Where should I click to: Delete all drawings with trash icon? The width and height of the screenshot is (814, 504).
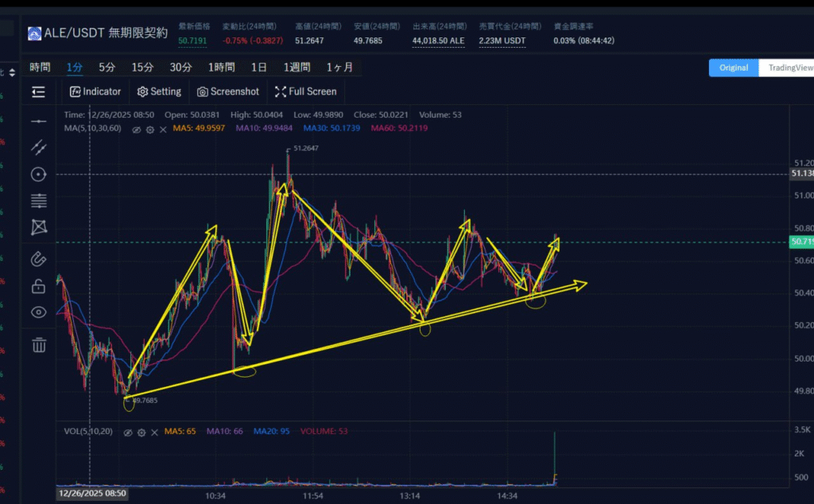38,345
